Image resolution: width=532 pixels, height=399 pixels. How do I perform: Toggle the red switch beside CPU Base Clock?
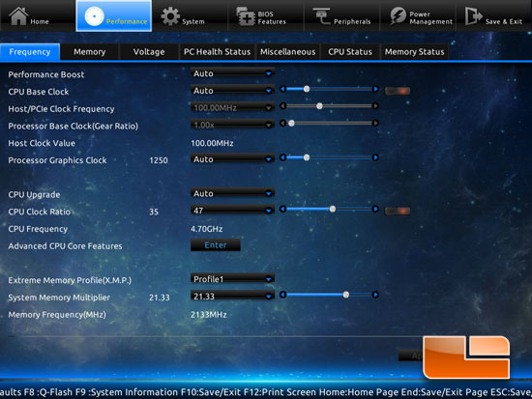pyautogui.click(x=398, y=91)
